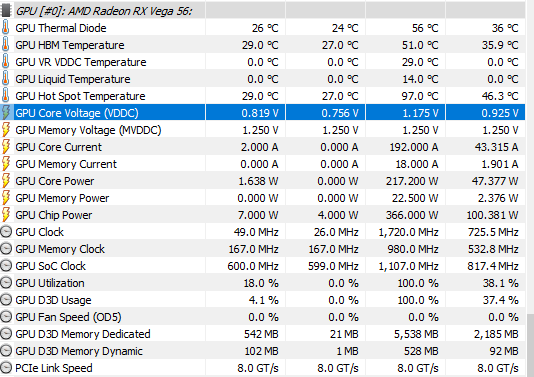This screenshot has height=377, width=534.
Task: Select the GPU Thermal Diode sensor label
Action: 61,28
